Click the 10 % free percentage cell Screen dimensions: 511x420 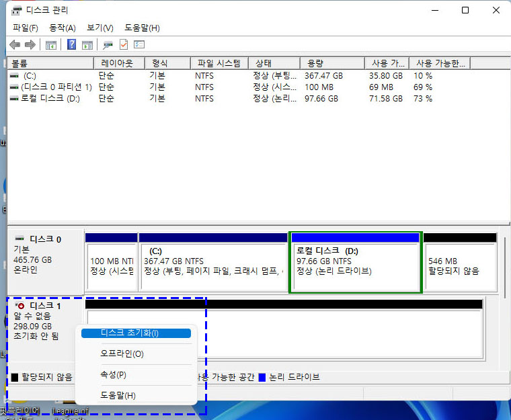click(423, 76)
